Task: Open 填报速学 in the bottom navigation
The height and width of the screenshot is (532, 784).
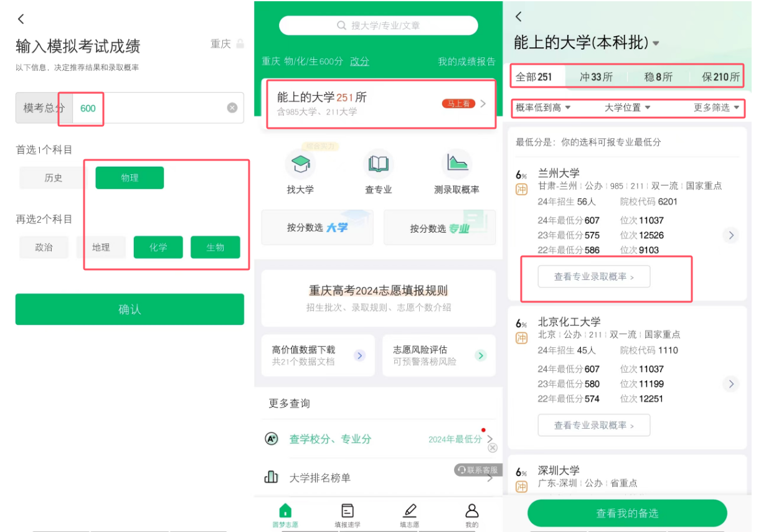Action: pyautogui.click(x=347, y=511)
